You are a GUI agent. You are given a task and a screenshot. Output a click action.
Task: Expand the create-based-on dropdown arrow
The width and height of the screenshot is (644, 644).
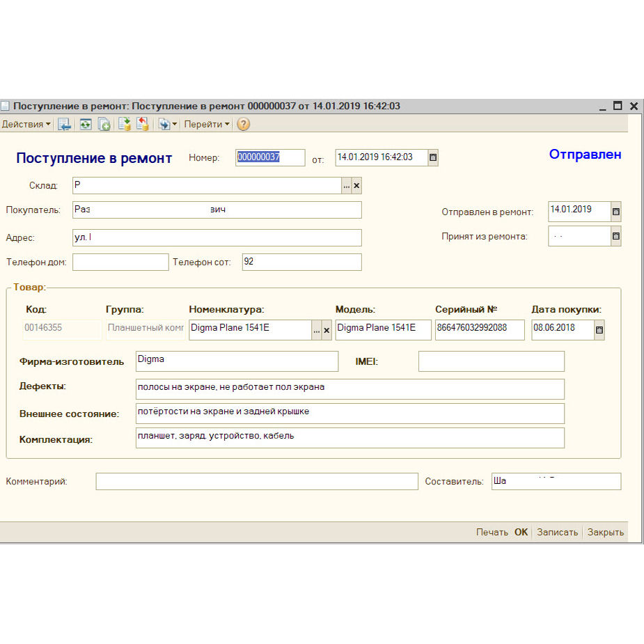tap(175, 124)
